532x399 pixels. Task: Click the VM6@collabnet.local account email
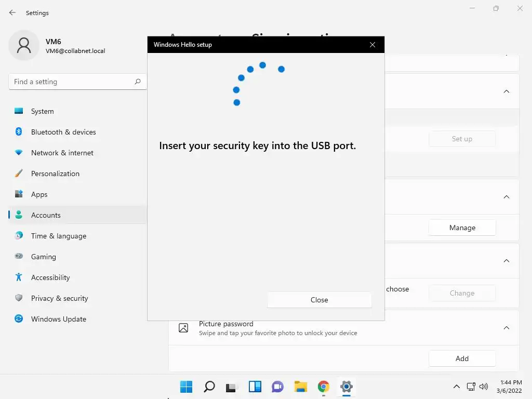(x=75, y=51)
